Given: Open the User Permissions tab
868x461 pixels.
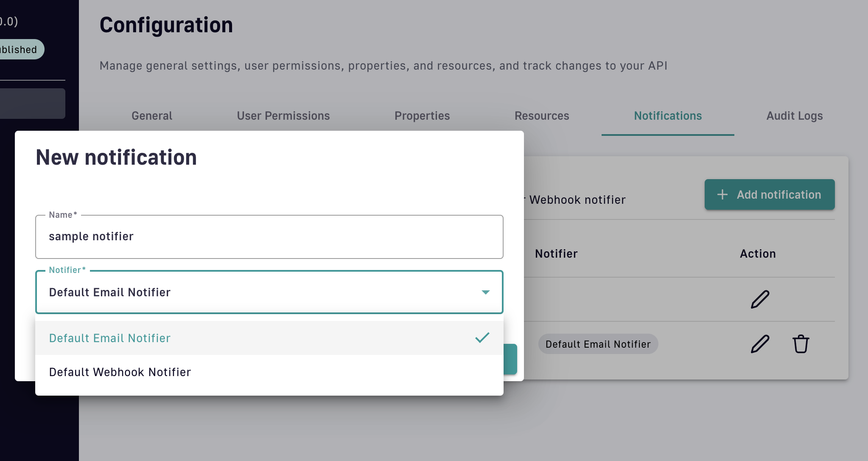Looking at the screenshot, I should click(x=283, y=116).
